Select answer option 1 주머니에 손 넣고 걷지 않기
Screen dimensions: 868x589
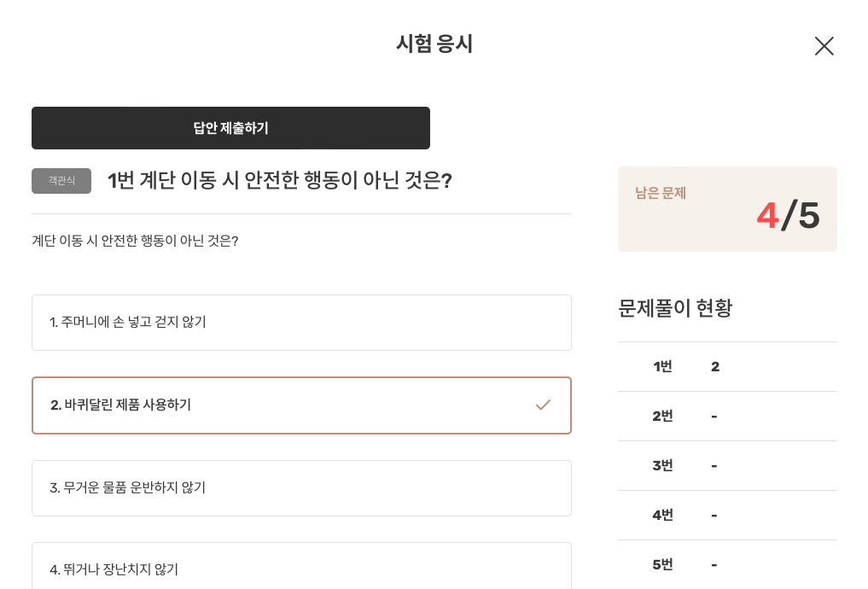[x=301, y=323]
